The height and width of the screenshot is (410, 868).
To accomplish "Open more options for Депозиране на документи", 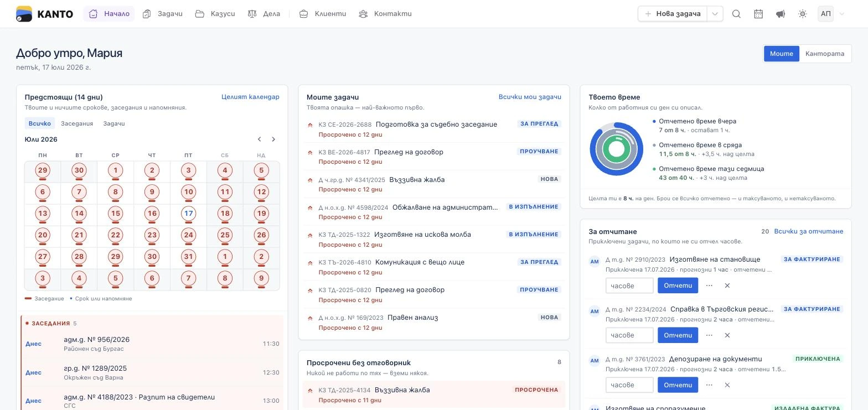I will (x=709, y=385).
